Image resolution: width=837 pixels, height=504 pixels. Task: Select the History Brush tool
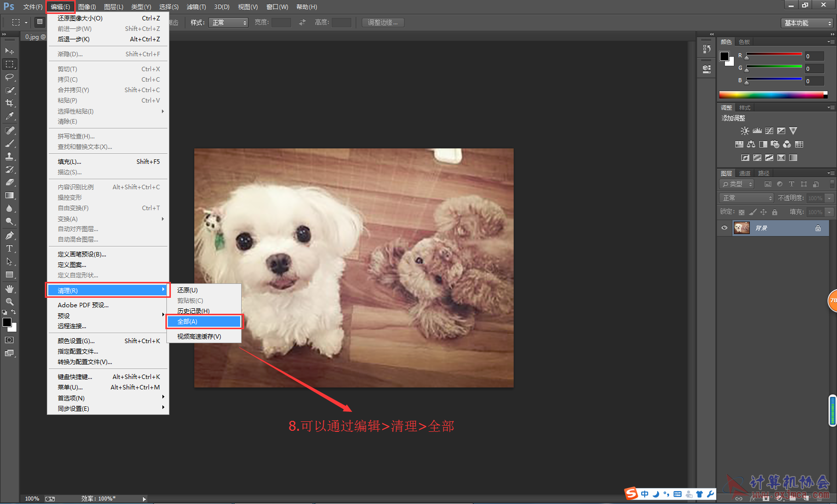(x=9, y=169)
